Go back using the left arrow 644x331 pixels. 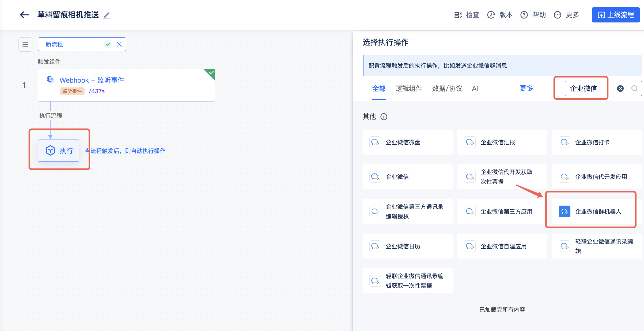pos(25,15)
